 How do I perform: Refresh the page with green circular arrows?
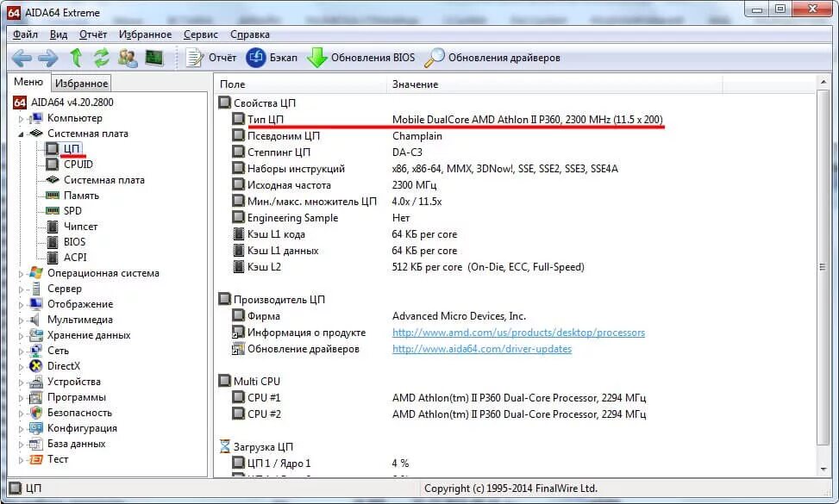coord(102,57)
